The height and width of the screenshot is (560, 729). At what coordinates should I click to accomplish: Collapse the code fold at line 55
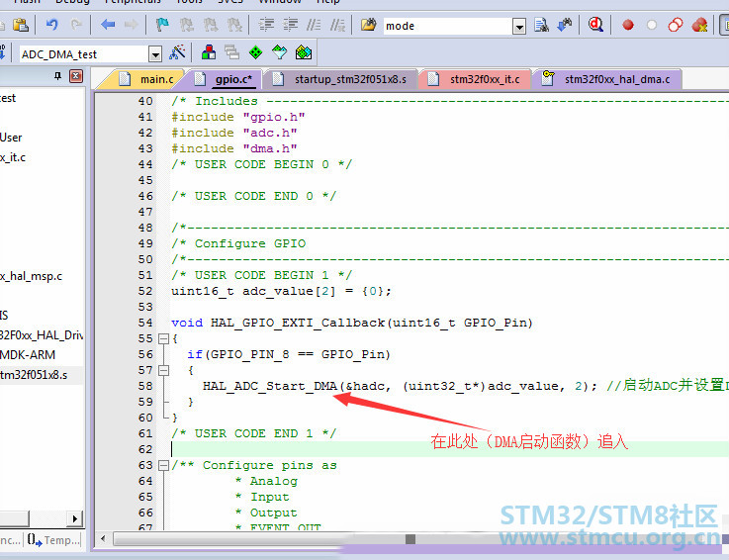(163, 339)
